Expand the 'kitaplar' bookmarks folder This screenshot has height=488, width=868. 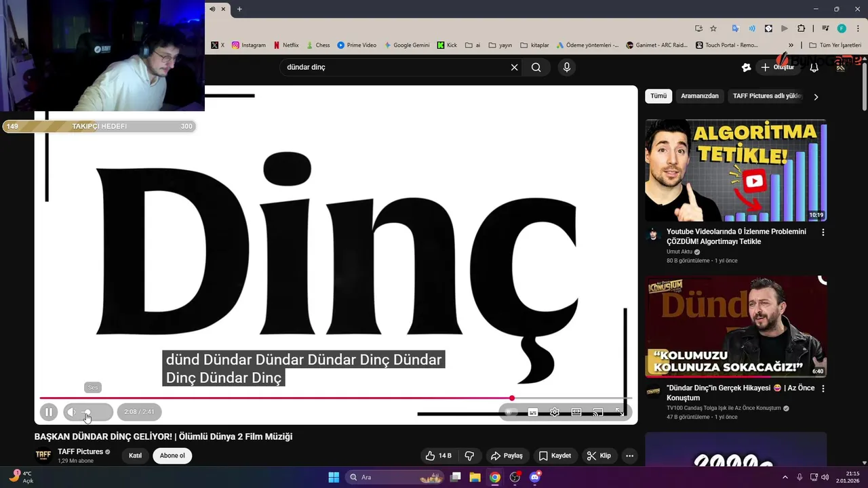coord(534,45)
